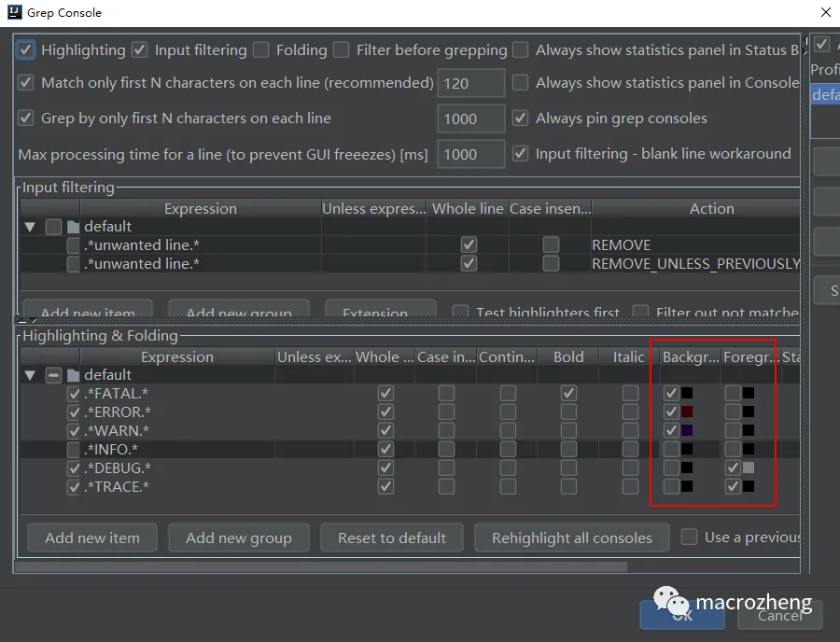The height and width of the screenshot is (642, 840).
Task: Click the folder icon of Highlighting default group
Action: click(74, 375)
